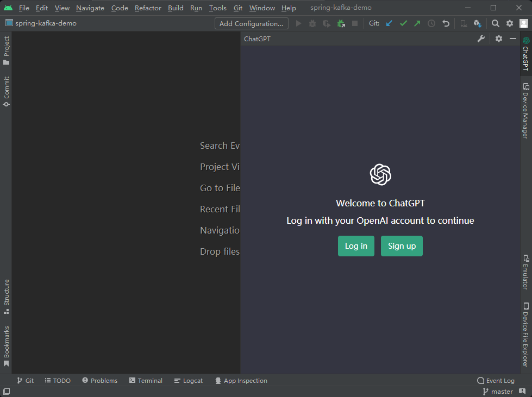This screenshot has width=532, height=397.
Task: Click the ChatGPT panel wrench icon
Action: (x=481, y=39)
